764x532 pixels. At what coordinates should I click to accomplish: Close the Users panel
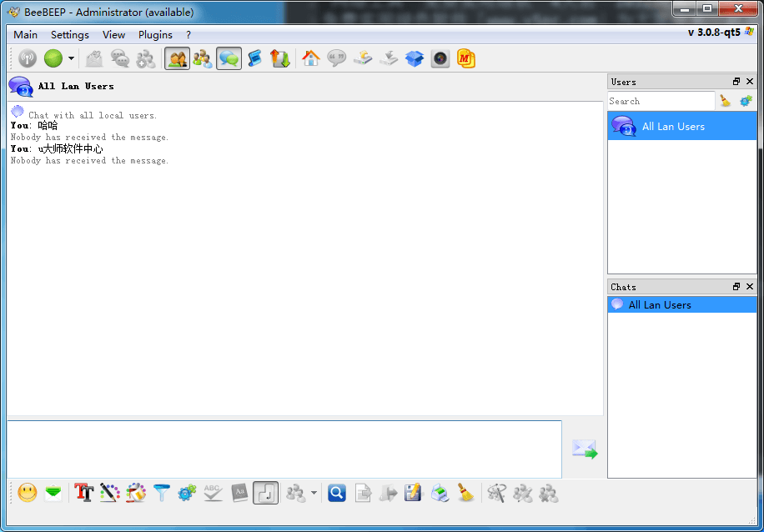(x=750, y=82)
